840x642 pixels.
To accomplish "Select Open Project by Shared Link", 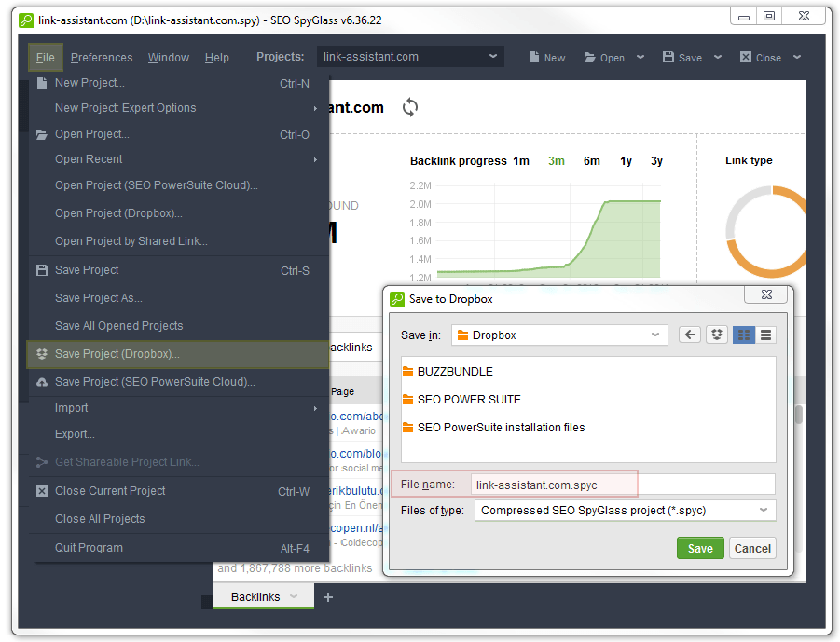I will [178, 241].
